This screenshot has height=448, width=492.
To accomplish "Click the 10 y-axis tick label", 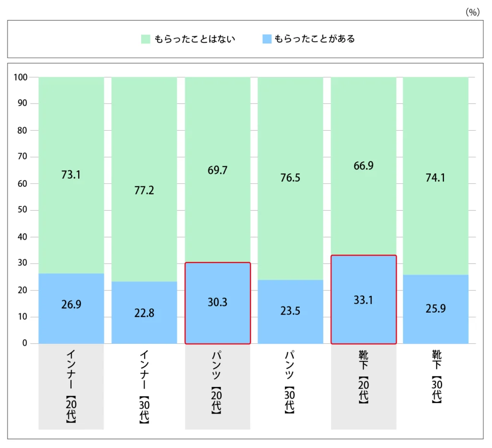I will pos(22,316).
